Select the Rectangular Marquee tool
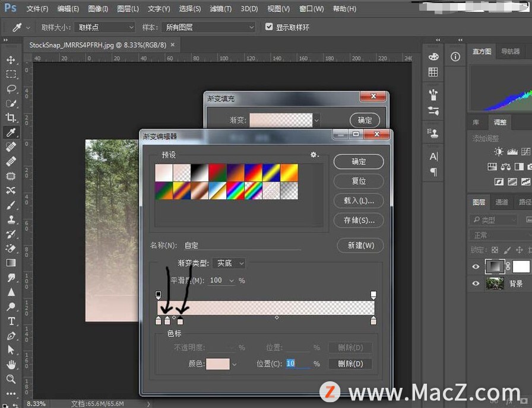This screenshot has height=408, width=532. [x=11, y=74]
